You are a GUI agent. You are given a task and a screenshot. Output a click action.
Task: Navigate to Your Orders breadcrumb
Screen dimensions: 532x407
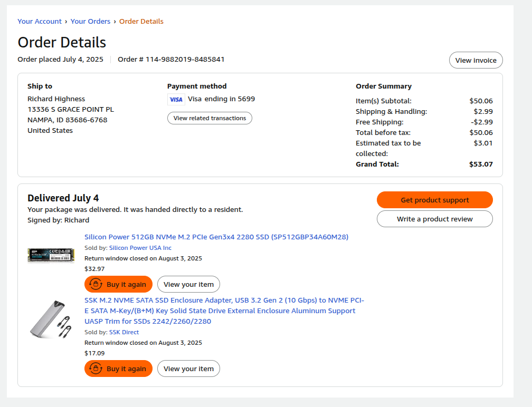coord(90,22)
